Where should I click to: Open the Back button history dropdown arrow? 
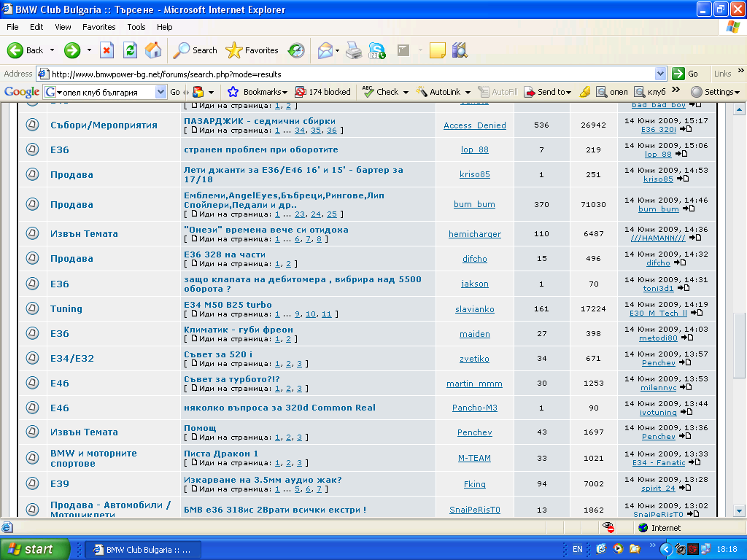pos(52,50)
